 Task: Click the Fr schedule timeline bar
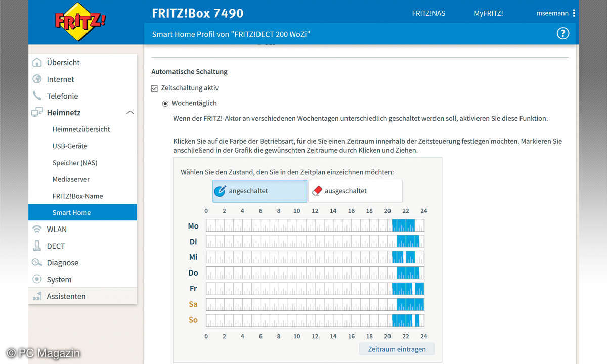(x=315, y=289)
